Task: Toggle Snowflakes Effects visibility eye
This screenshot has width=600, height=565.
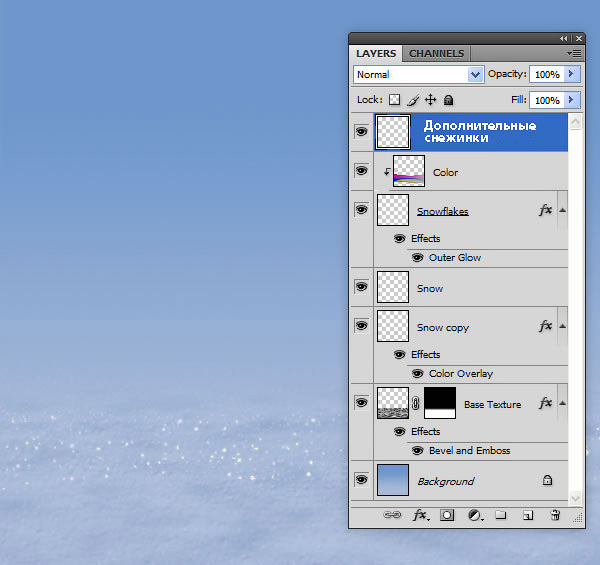Action: tap(399, 239)
